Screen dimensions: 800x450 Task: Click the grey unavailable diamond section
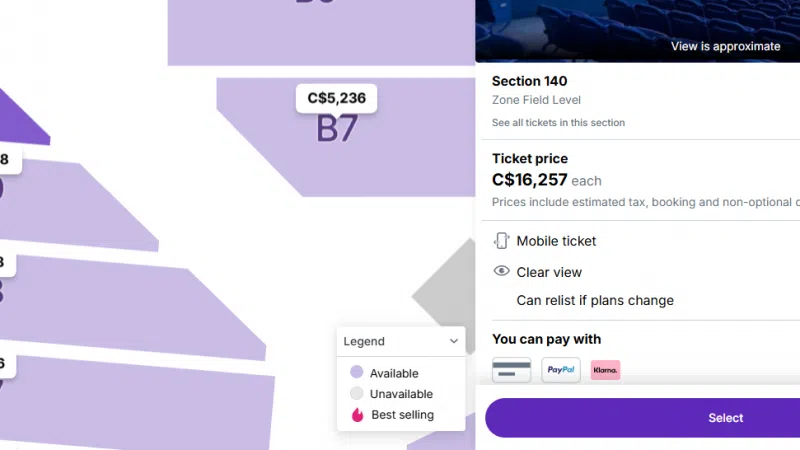(445, 290)
